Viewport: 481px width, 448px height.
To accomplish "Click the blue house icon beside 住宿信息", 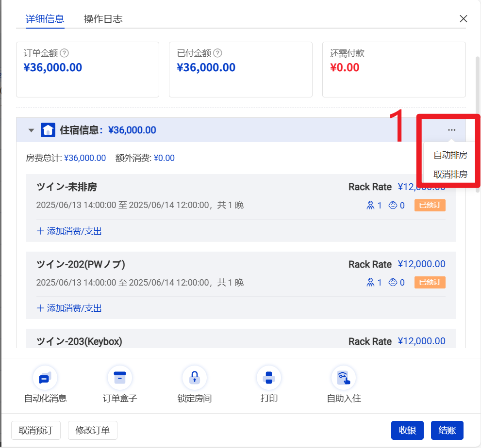I will point(48,130).
